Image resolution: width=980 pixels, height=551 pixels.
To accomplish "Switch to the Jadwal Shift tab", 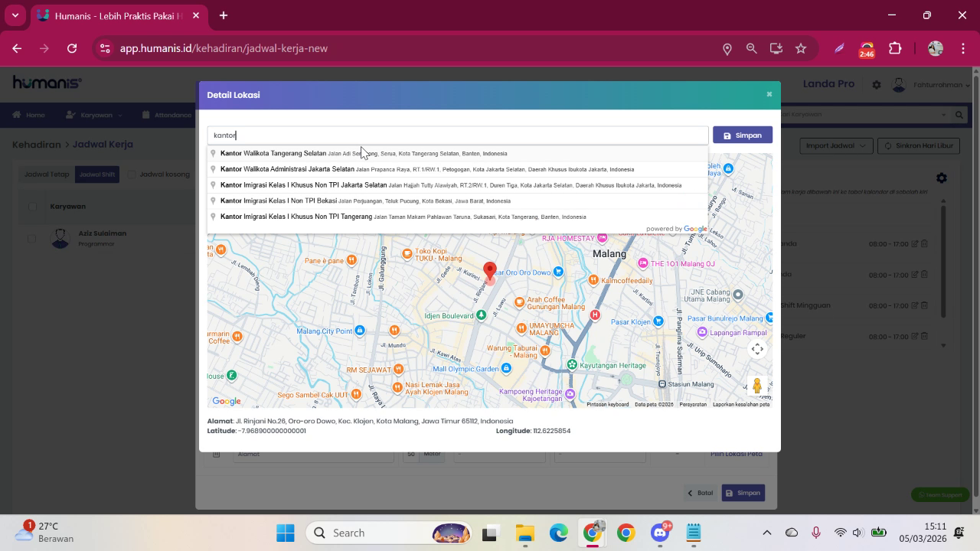I will point(96,174).
